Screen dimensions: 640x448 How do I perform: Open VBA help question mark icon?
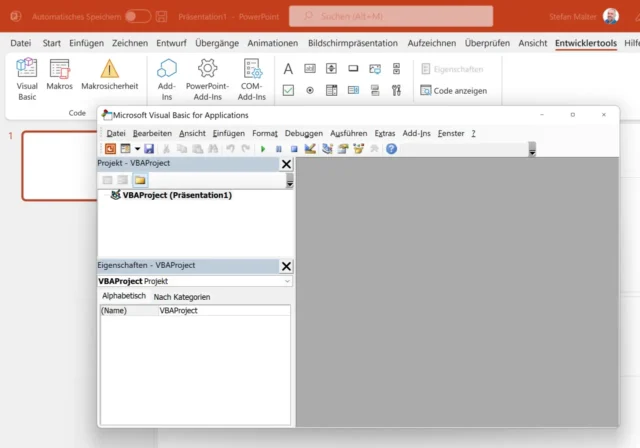pos(391,149)
